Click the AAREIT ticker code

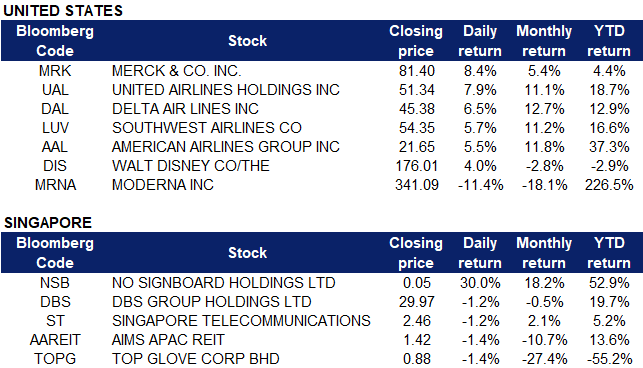tap(55, 340)
